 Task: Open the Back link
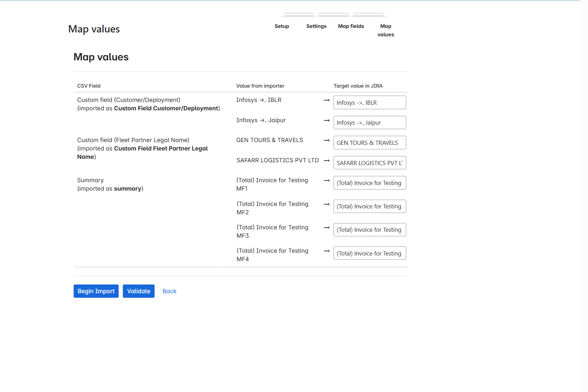(x=170, y=291)
